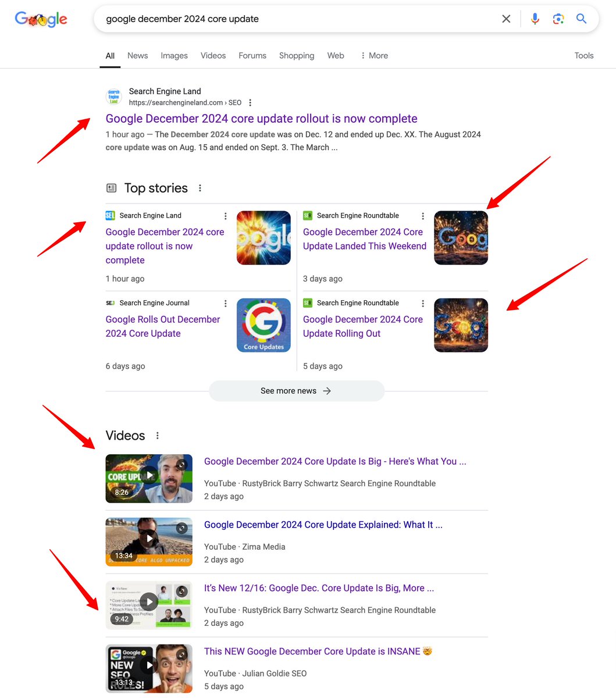This screenshot has width=616, height=698.
Task: Click into the search box text
Action: (182, 19)
